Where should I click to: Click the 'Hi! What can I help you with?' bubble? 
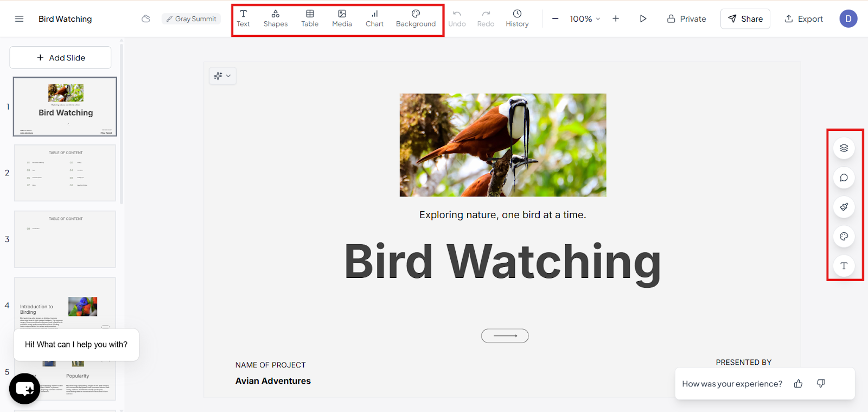tap(76, 345)
